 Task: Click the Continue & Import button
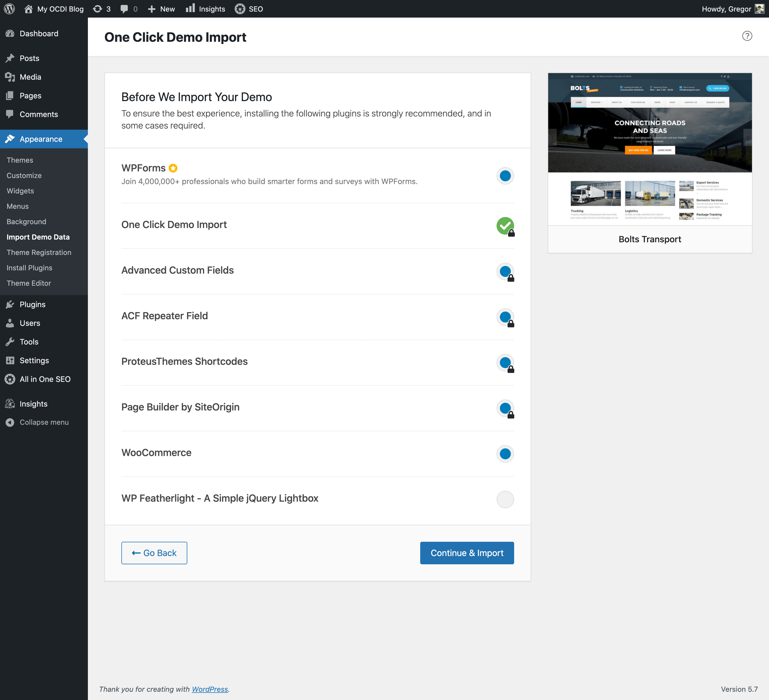(x=467, y=553)
